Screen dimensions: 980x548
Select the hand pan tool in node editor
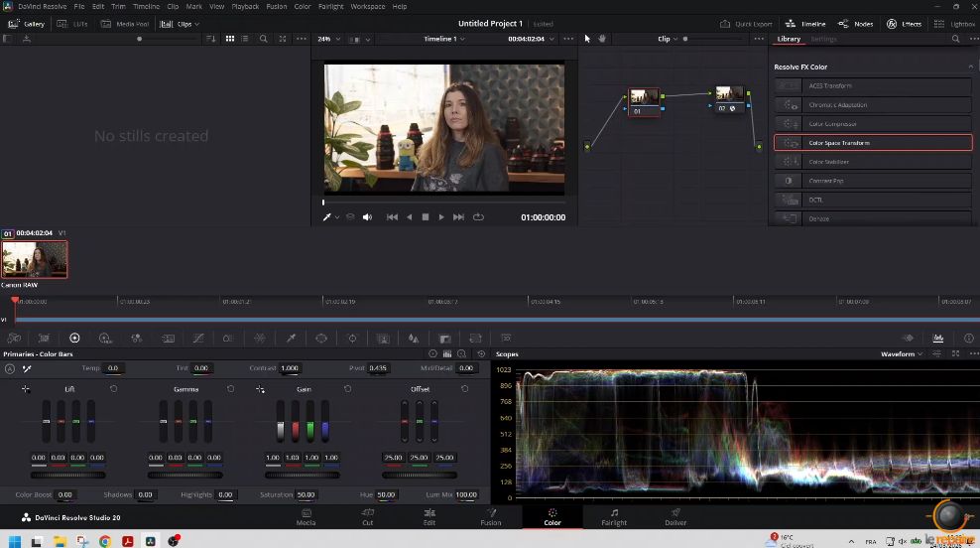[602, 39]
